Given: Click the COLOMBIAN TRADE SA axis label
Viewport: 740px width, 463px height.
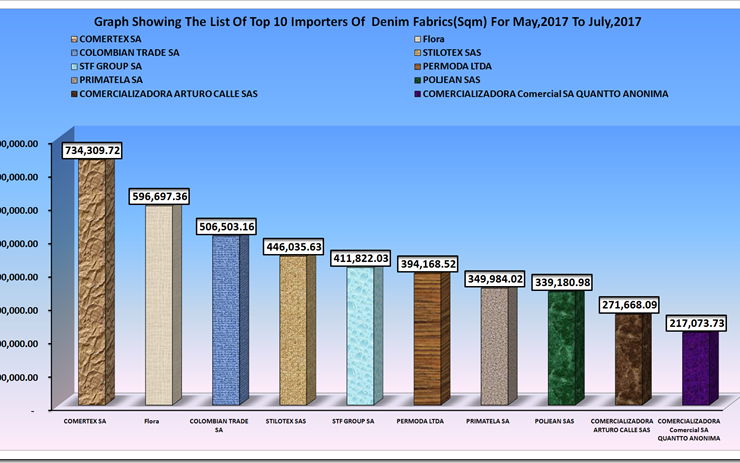Looking at the screenshot, I should 219,426.
